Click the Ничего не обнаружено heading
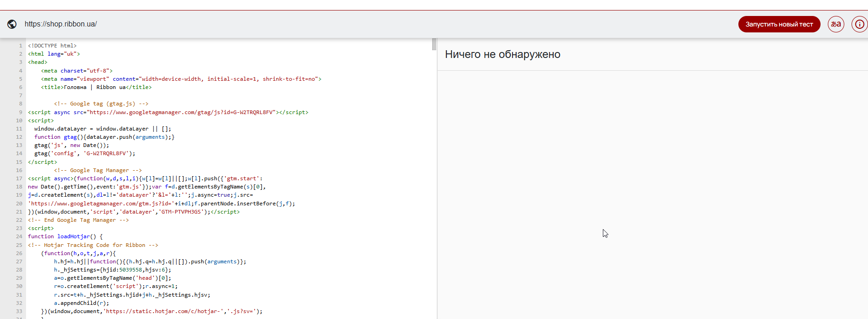868x319 pixels. pyautogui.click(x=502, y=54)
